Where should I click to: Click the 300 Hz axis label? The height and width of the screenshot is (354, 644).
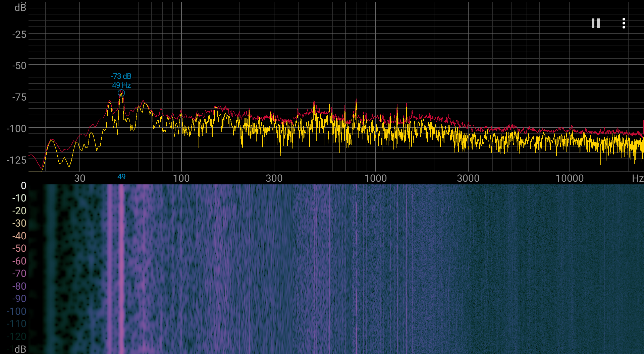[x=274, y=178]
